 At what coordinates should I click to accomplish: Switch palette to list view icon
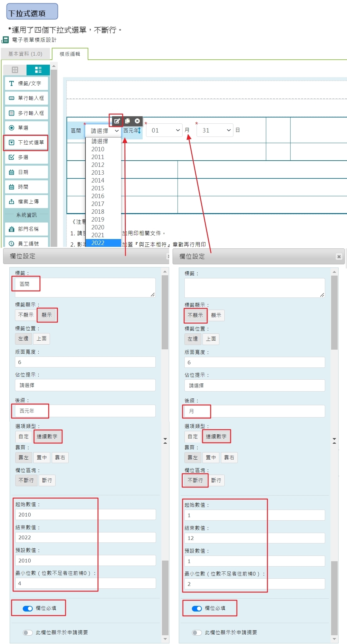point(38,70)
